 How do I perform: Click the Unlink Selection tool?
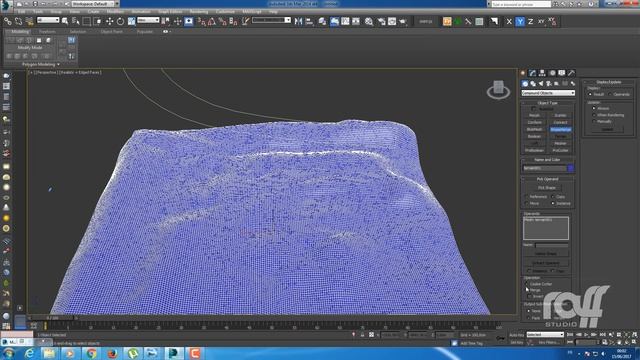point(18,21)
